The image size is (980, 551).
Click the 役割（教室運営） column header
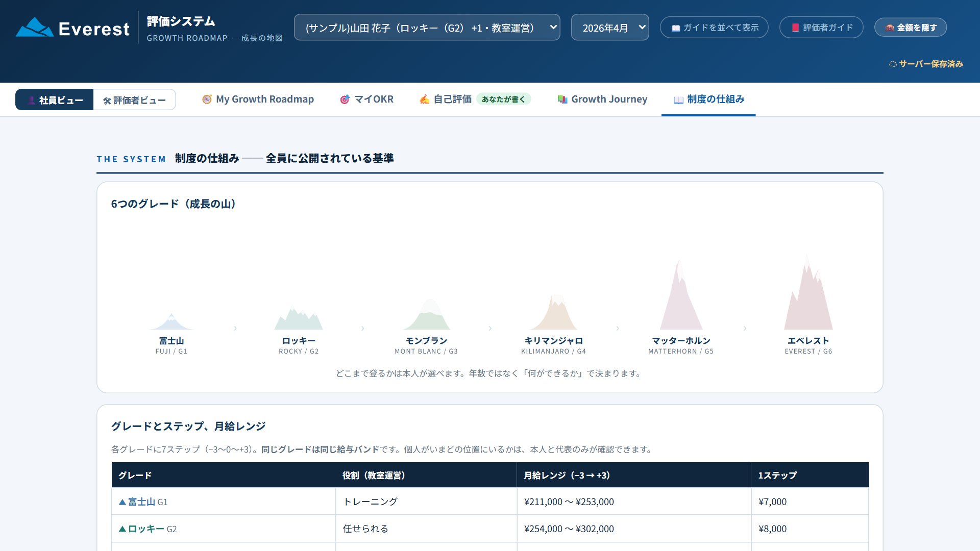point(426,475)
